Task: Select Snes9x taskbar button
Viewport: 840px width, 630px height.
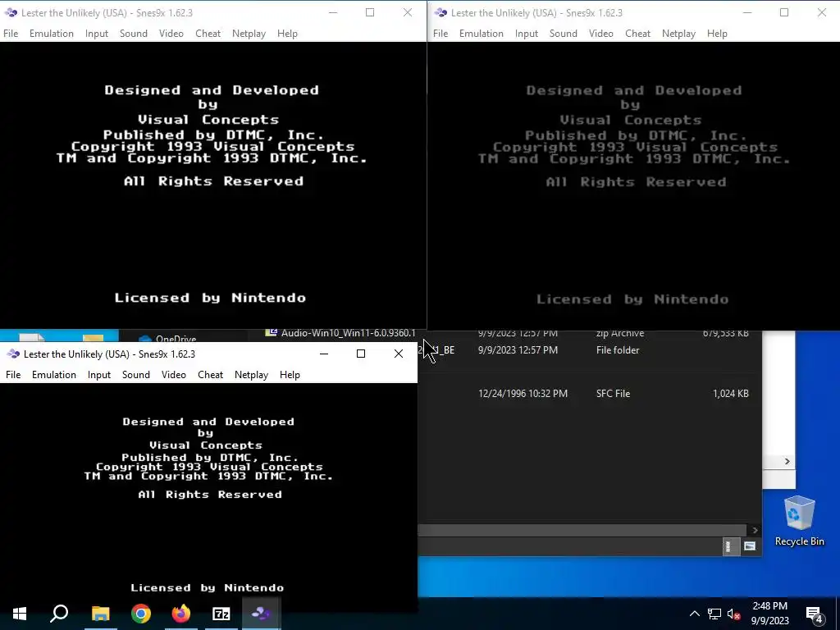Action: click(x=262, y=614)
